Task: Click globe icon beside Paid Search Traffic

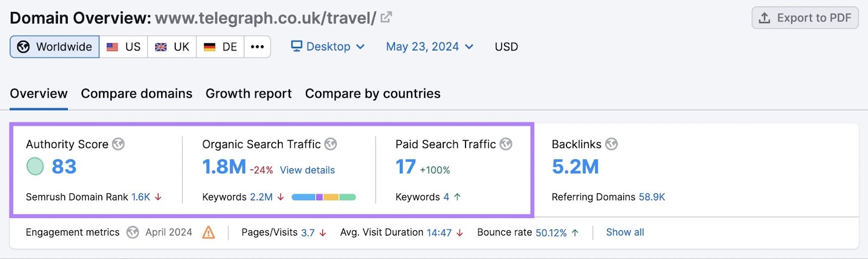Action: click(506, 144)
